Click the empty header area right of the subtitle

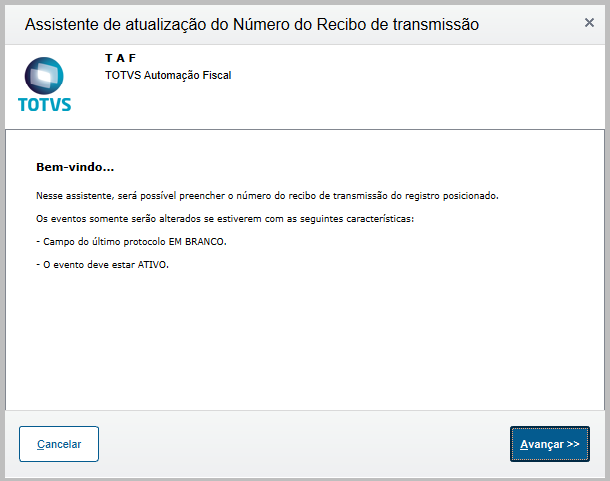pyautogui.click(x=416, y=86)
